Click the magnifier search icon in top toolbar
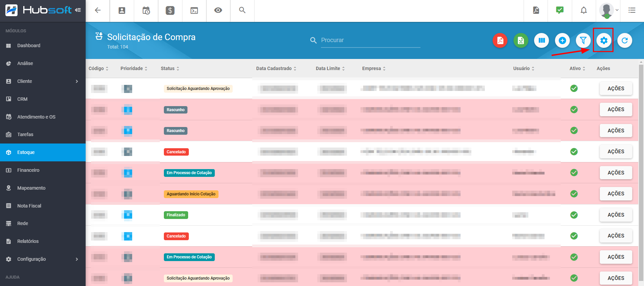This screenshot has width=644, height=286. (x=242, y=10)
